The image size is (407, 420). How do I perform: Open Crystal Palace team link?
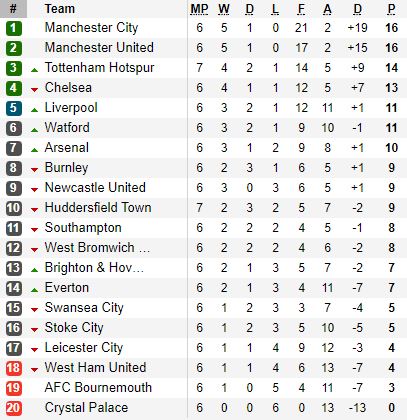(x=86, y=408)
